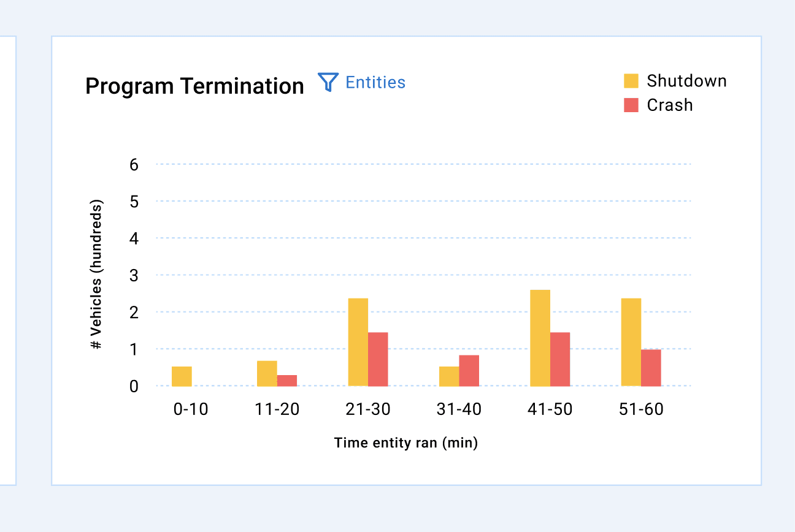The image size is (795, 532).
Task: Select the 11-20 Crash bar
Action: tap(287, 381)
